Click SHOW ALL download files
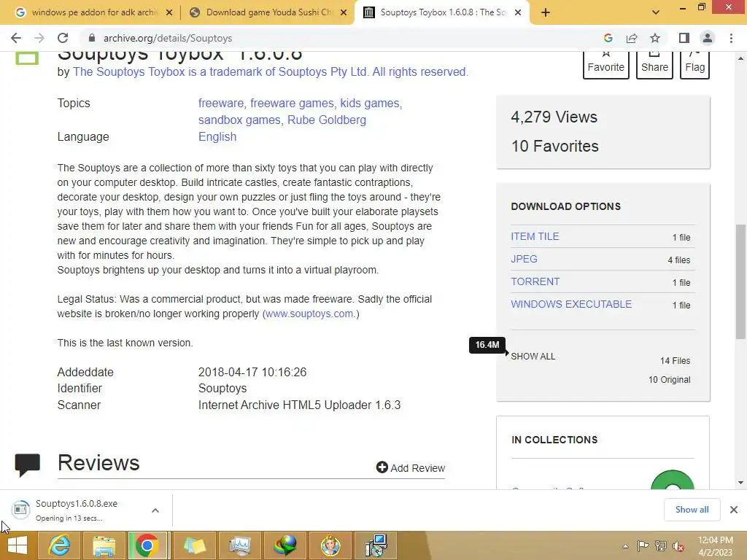Screen dimensions: 747x560 533,357
